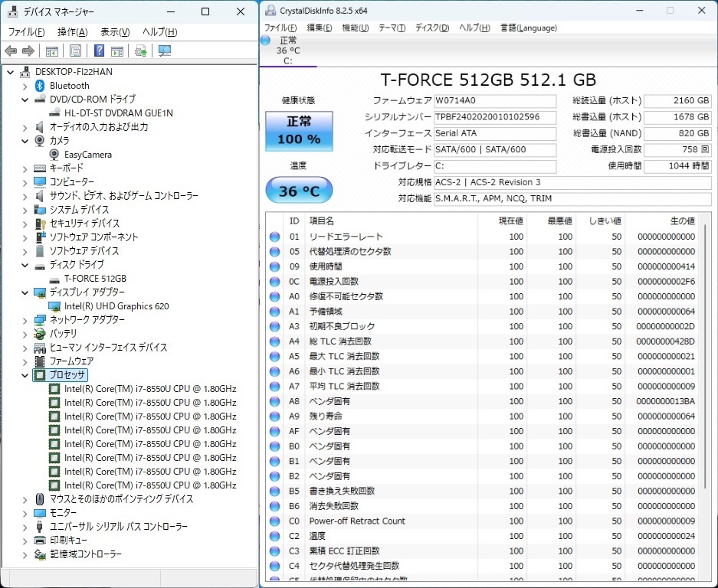Click the Device Manager title bar icon
Viewport: 718px width, 588px height.
[13, 12]
